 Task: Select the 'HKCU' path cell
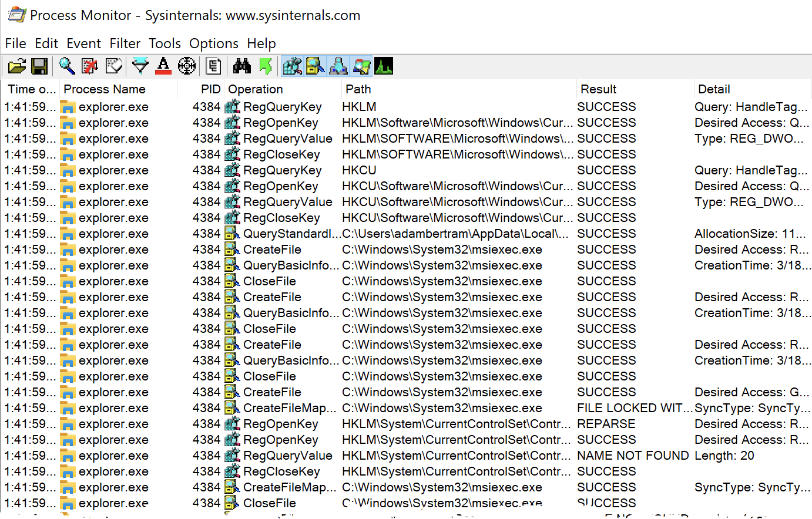(359, 170)
